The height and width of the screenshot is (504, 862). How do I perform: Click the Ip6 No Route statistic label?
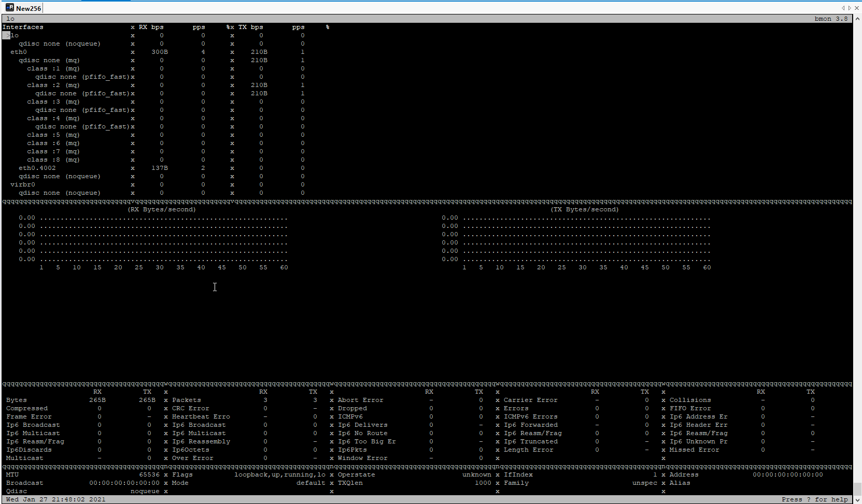click(x=363, y=433)
